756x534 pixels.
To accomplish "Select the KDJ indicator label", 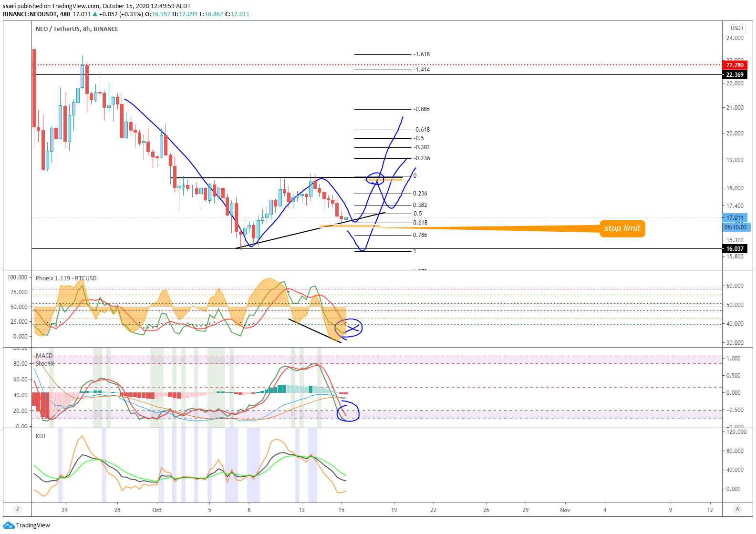I will (x=41, y=436).
